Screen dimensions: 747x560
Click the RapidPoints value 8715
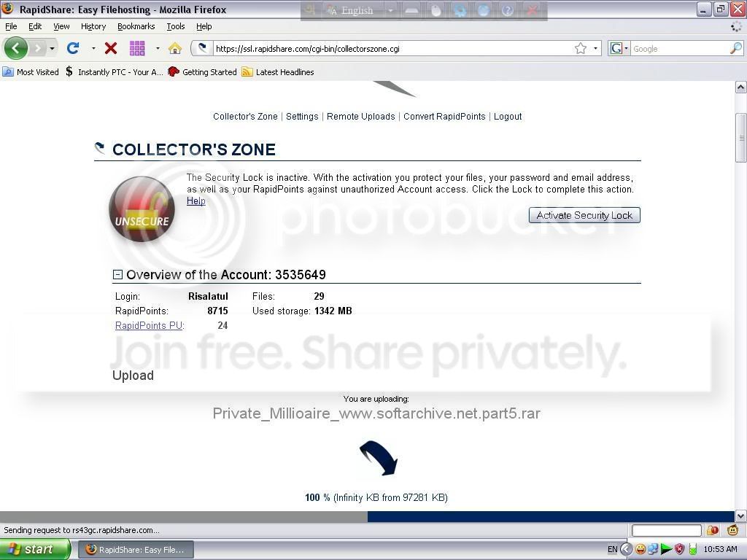click(x=217, y=311)
